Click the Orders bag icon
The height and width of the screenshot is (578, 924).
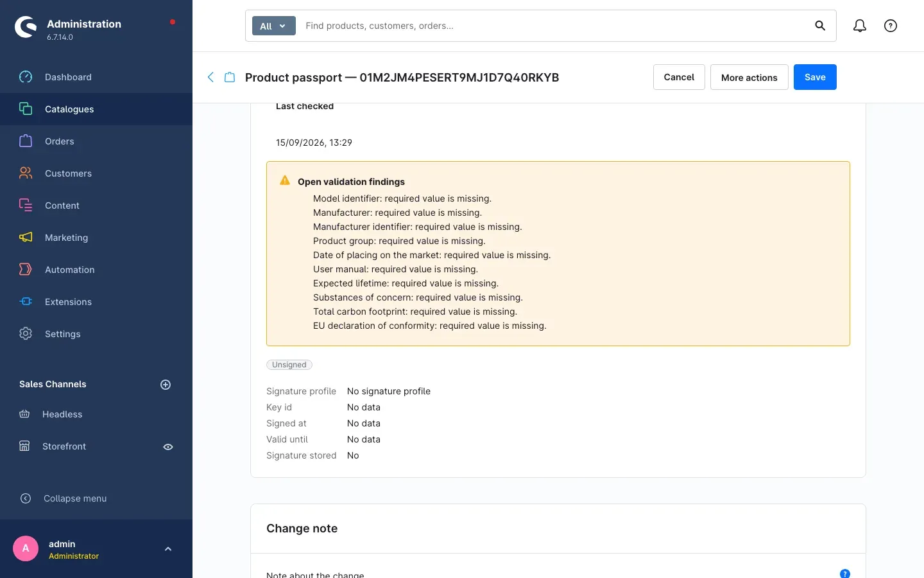click(x=26, y=141)
